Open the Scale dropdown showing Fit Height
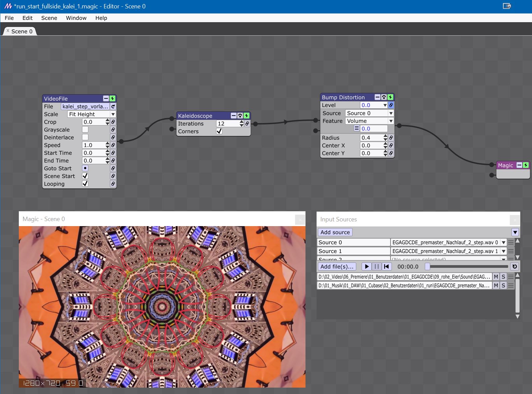This screenshot has height=394, width=532. click(92, 114)
